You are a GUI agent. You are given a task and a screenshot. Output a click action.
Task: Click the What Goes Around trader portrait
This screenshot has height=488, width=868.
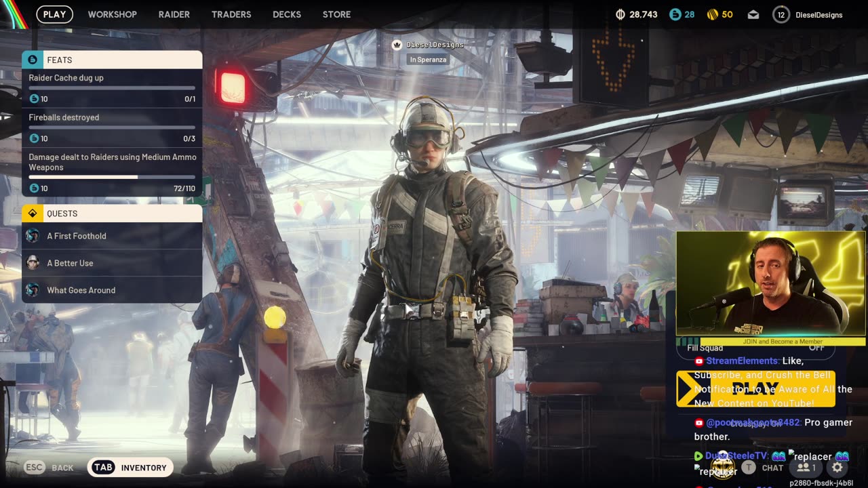click(33, 290)
